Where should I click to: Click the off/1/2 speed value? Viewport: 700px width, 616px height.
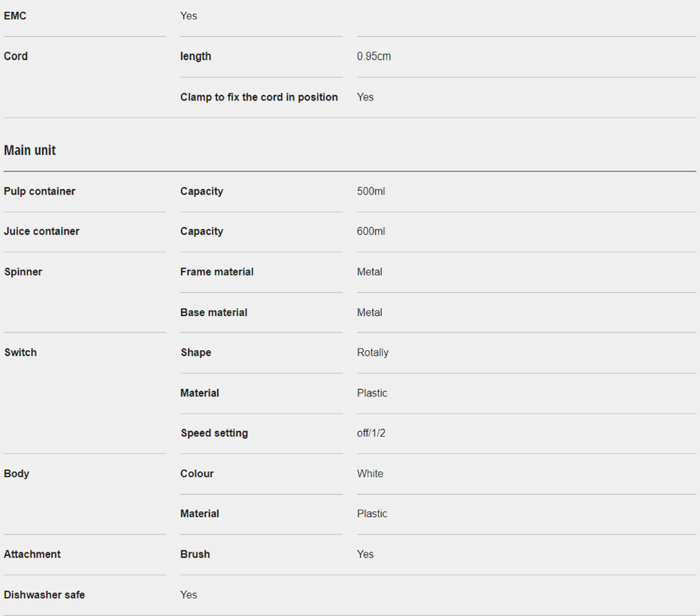click(371, 433)
